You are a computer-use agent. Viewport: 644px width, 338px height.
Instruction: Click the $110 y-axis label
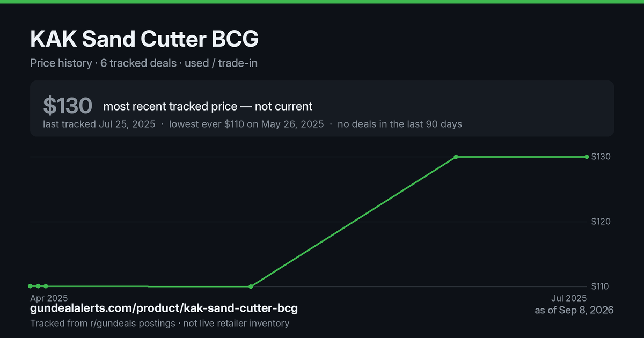600,286
